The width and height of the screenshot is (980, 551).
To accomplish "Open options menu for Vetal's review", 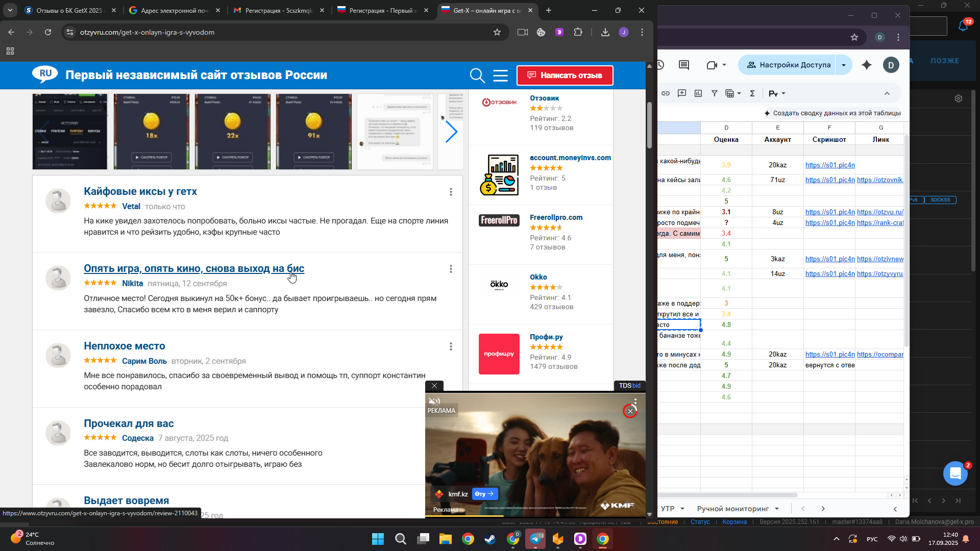I will pos(451,192).
